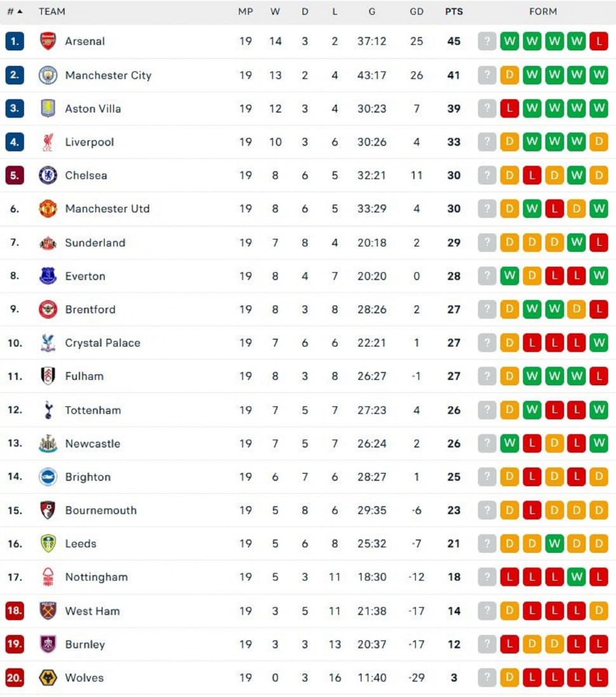
Task: Click the FORM column header
Action: coord(543,11)
